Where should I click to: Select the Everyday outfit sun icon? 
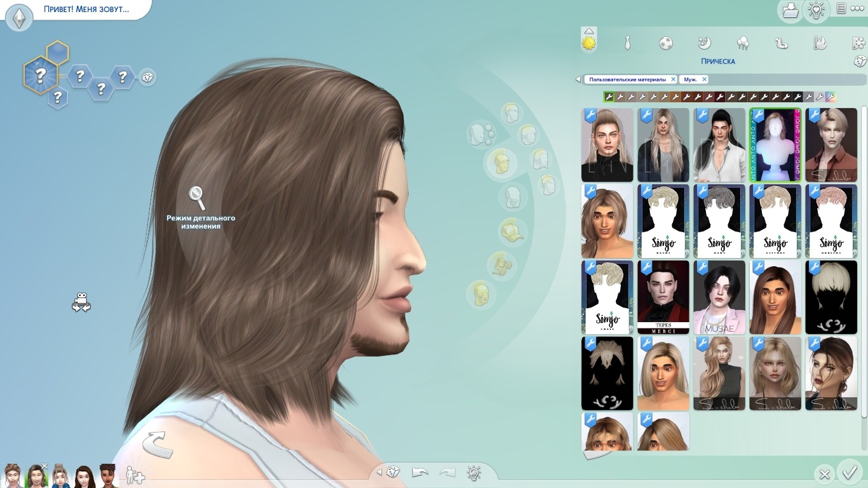point(589,43)
